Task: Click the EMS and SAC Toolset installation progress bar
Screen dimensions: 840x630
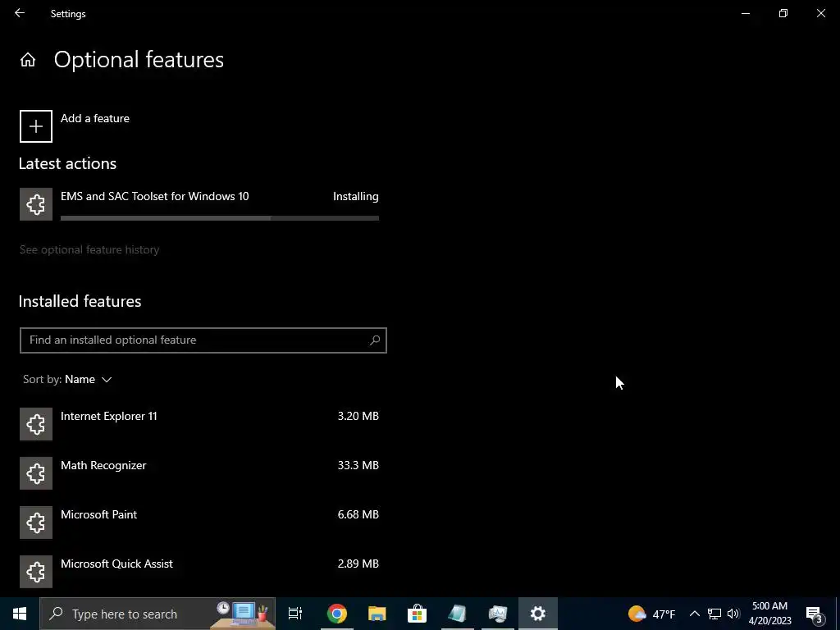Action: click(x=220, y=218)
